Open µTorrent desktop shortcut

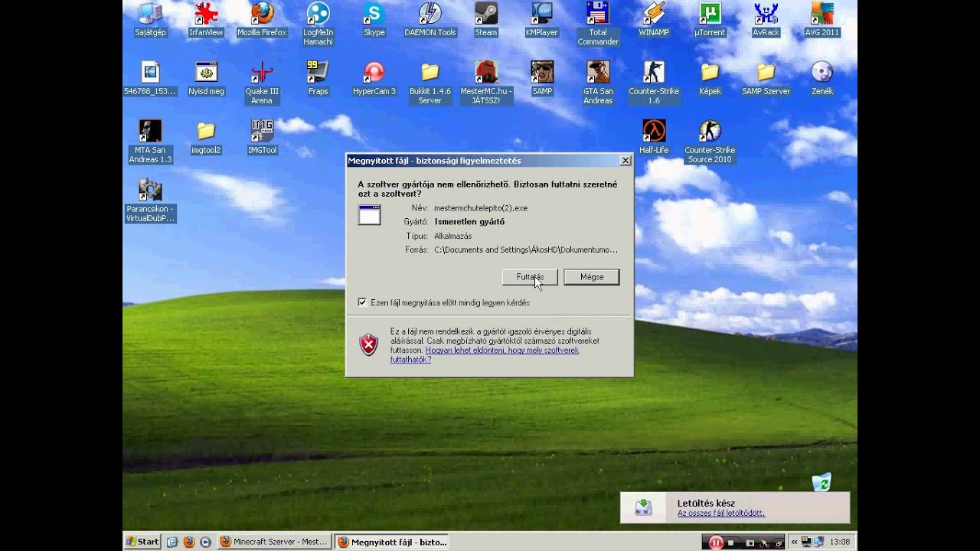[710, 19]
